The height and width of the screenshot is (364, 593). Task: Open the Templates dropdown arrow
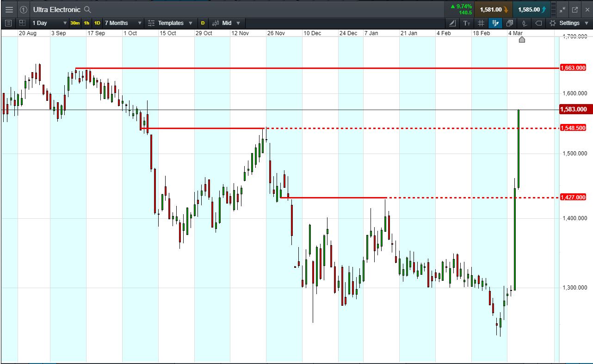tap(191, 23)
